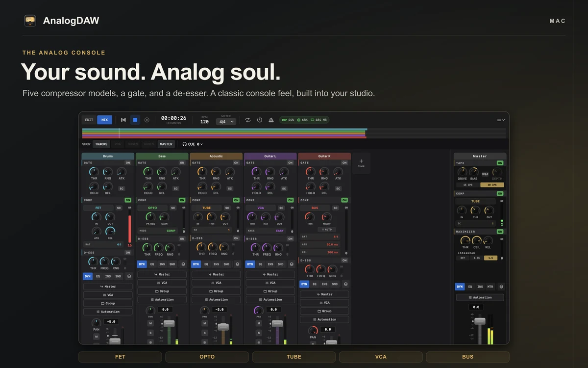Select the OPTO button below console

207,357
